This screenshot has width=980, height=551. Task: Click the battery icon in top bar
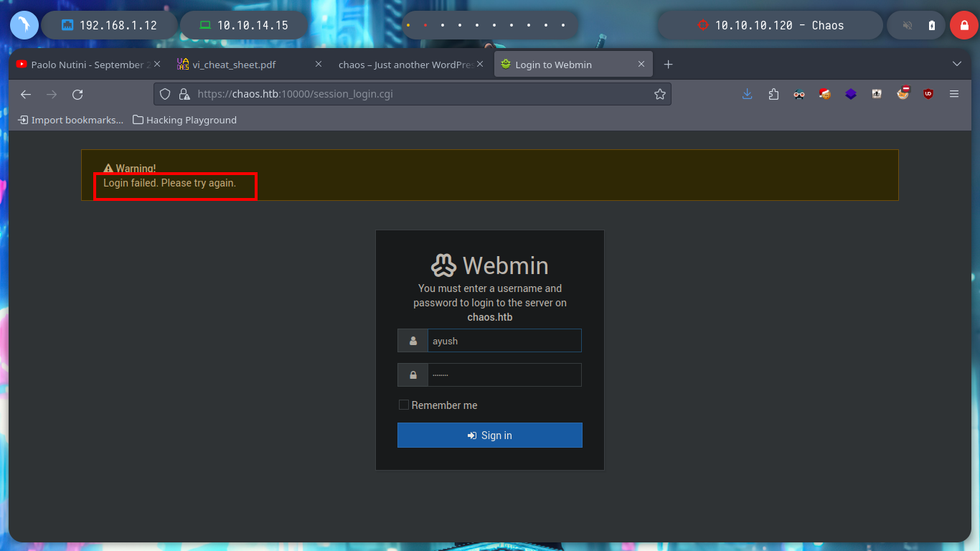pyautogui.click(x=932, y=25)
